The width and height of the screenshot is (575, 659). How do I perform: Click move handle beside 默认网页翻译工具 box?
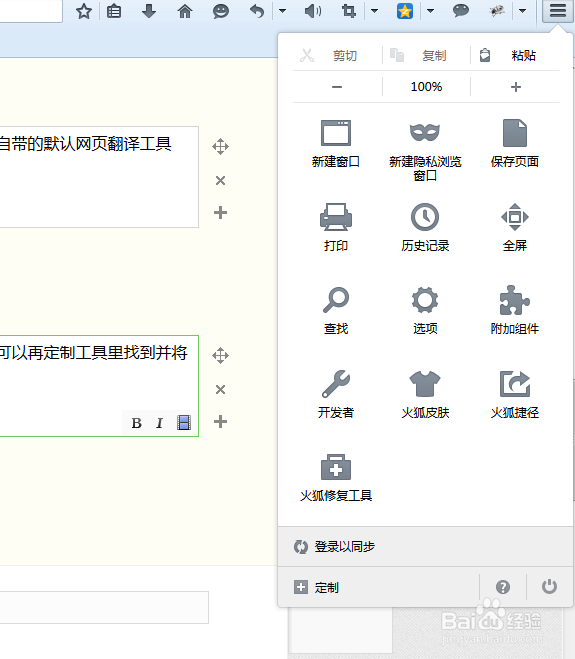point(220,147)
